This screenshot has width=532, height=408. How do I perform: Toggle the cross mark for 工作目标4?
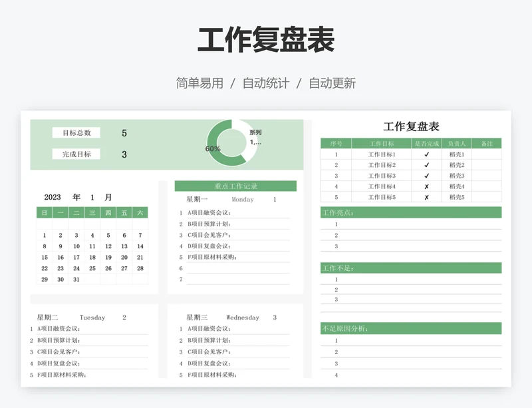(x=426, y=186)
